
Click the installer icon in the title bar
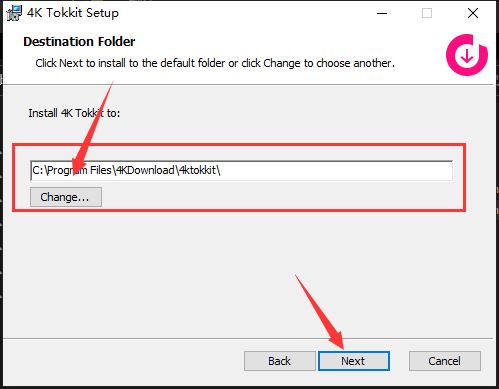14,13
